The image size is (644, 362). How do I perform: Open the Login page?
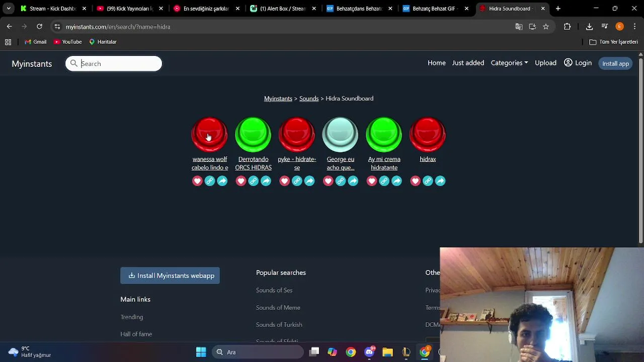pos(578,63)
